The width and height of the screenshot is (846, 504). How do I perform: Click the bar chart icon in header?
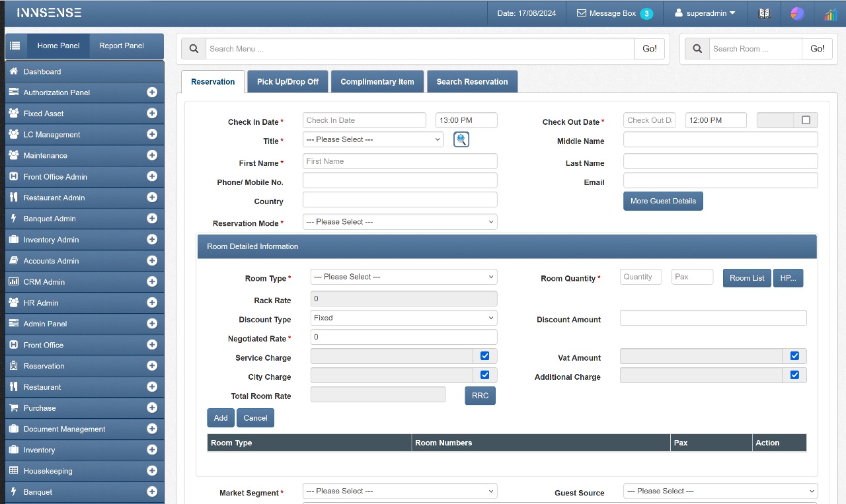pyautogui.click(x=830, y=14)
